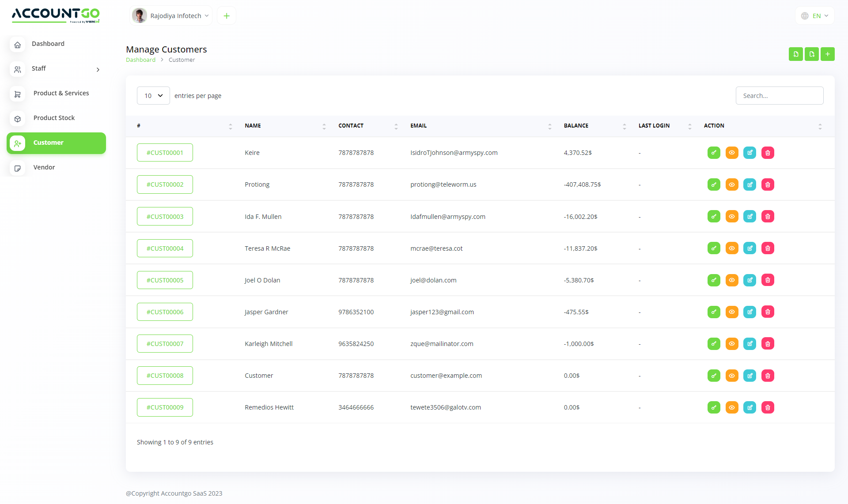
Task: View Ida F. Mullen via eye icon
Action: (x=732, y=216)
